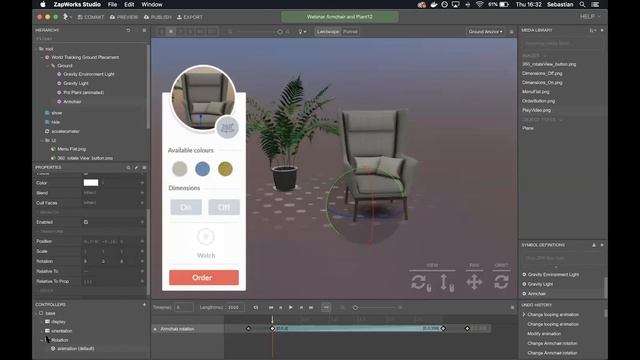Open the File menu
The width and height of the screenshot is (640, 360).
pos(112,4)
